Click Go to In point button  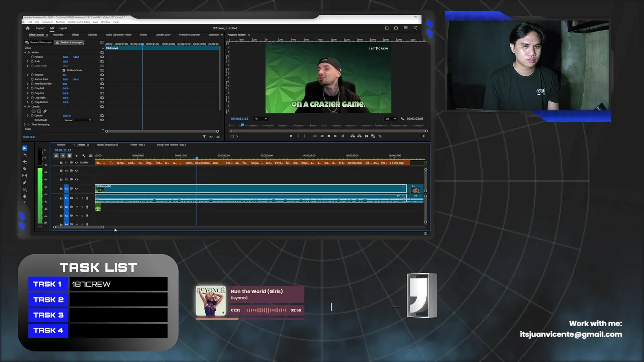[315, 136]
